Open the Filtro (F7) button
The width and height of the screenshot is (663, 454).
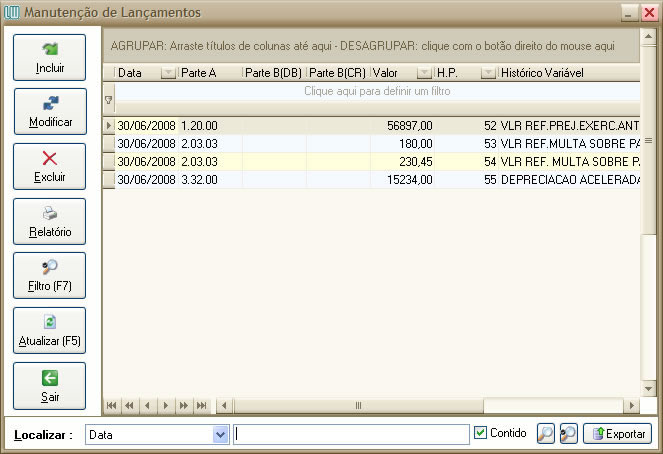tap(49, 276)
